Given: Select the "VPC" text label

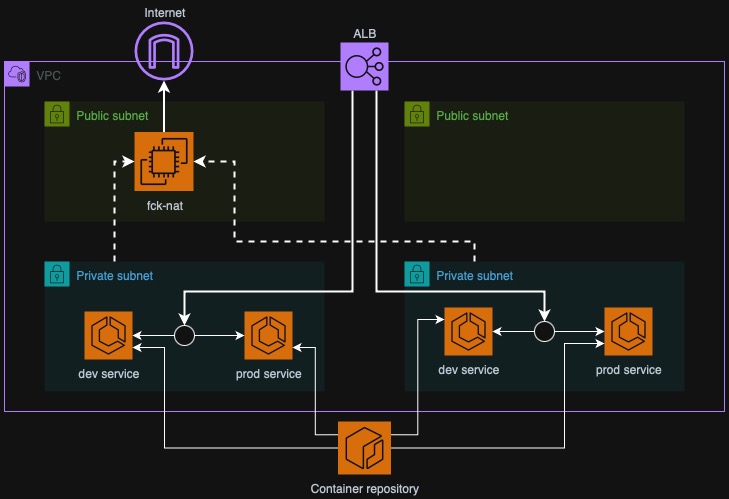Looking at the screenshot, I should coord(48,75).
